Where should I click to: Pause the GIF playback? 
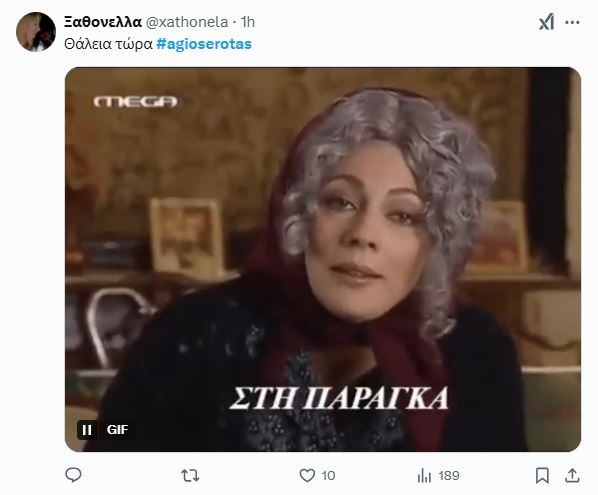point(87,430)
